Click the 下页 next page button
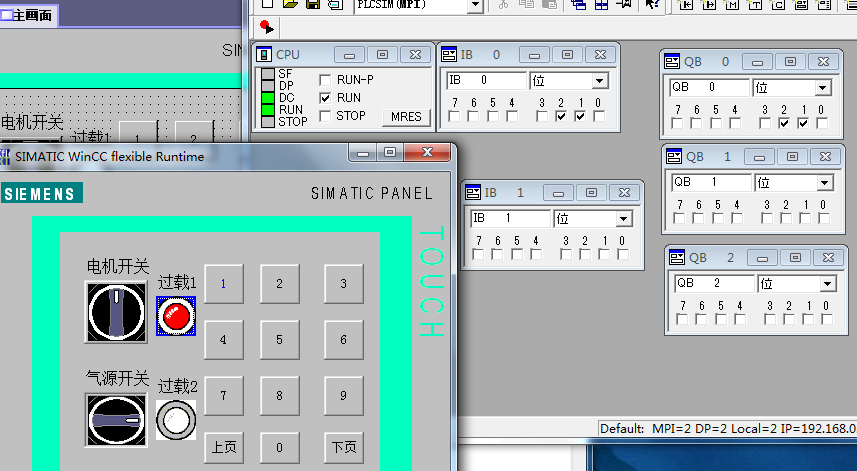Screen dimensions: 857x471 [343, 448]
